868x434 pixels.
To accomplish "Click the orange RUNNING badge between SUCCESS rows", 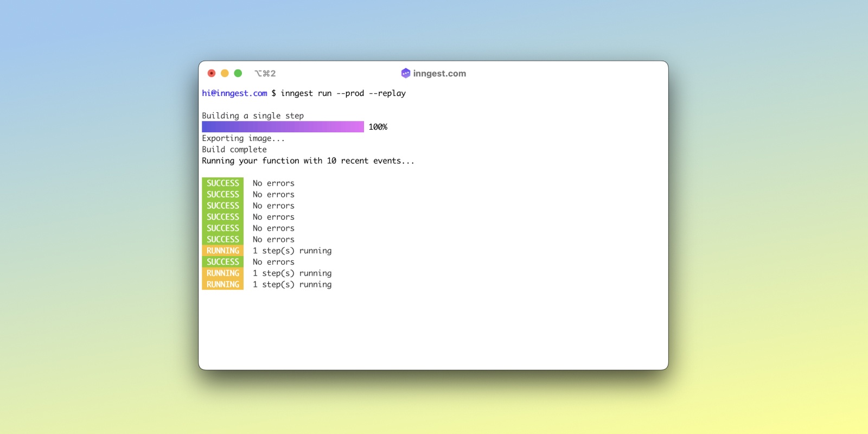I will pos(222,251).
